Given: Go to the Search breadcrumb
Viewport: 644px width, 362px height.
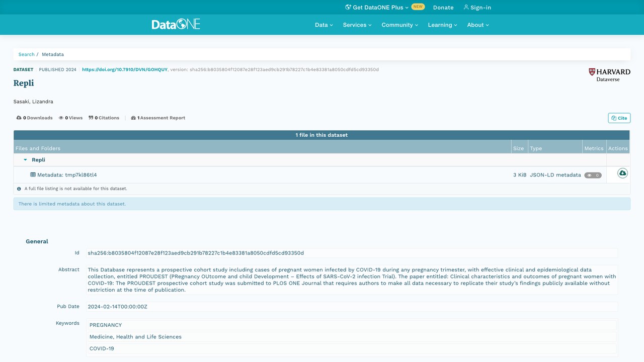Looking at the screenshot, I should click(27, 54).
